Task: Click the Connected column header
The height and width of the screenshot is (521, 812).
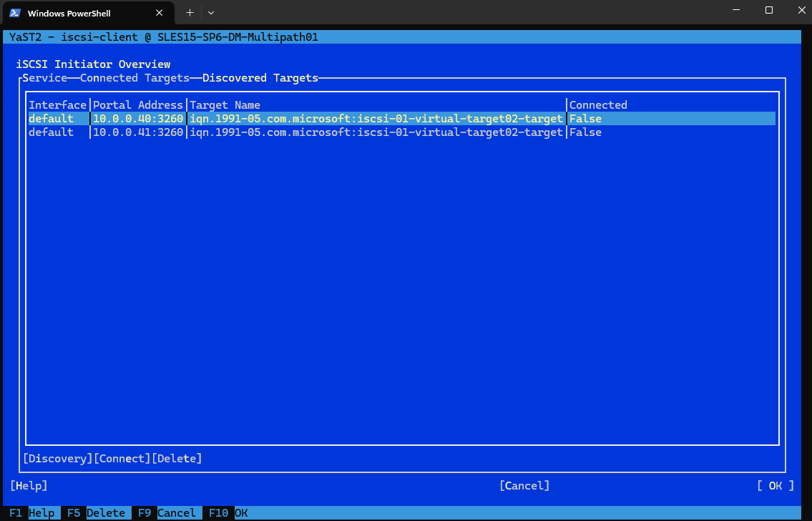Action: click(598, 104)
